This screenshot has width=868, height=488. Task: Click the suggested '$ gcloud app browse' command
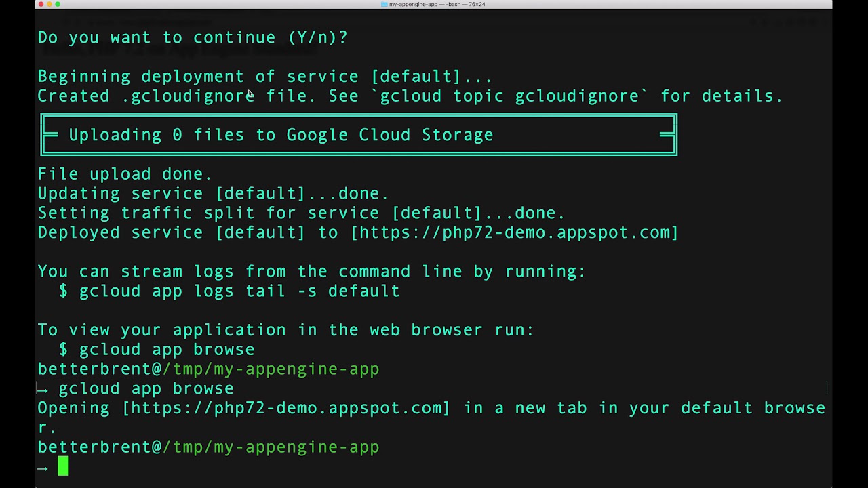[157, 350]
